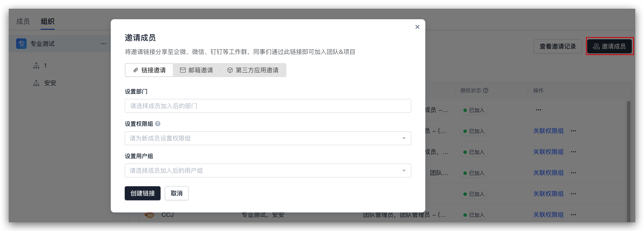The image size is (644, 231).
Task: Click 关联权限组 in the 团队… row
Action: point(548,172)
